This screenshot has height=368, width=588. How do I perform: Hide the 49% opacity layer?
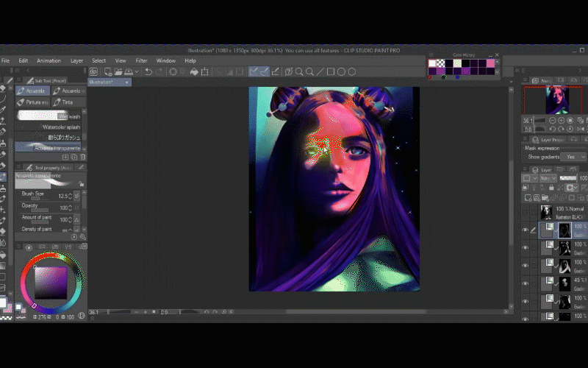(525, 283)
